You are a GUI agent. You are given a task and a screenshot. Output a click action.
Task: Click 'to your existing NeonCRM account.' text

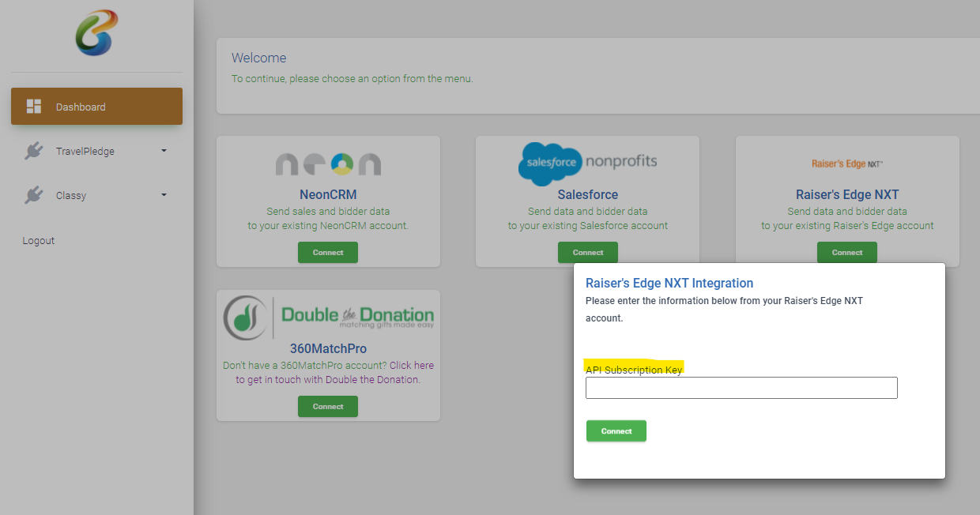point(328,225)
